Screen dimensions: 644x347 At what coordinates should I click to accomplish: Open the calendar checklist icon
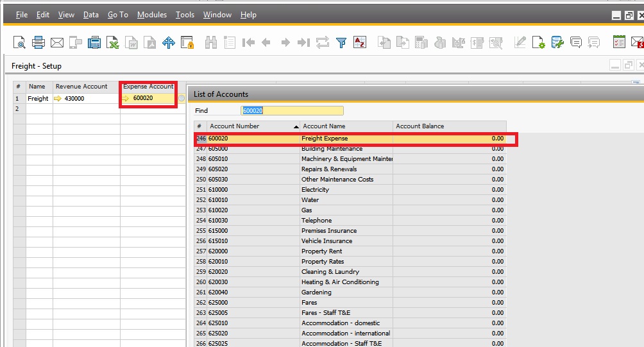click(x=619, y=42)
